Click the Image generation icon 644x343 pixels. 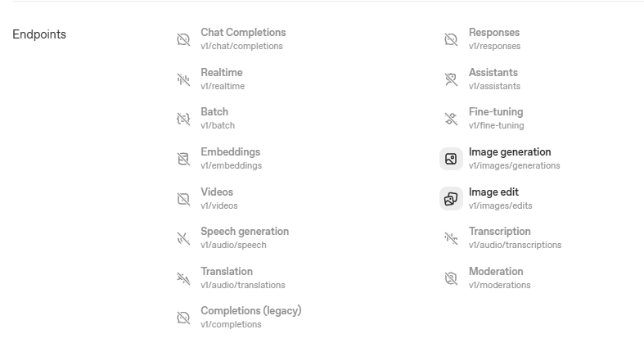tap(451, 159)
